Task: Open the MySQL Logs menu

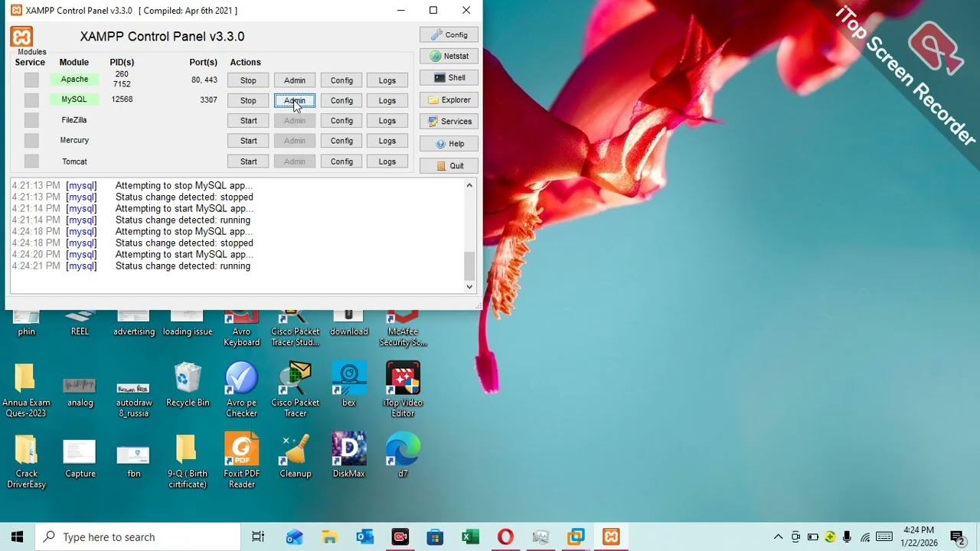Action: coord(387,100)
